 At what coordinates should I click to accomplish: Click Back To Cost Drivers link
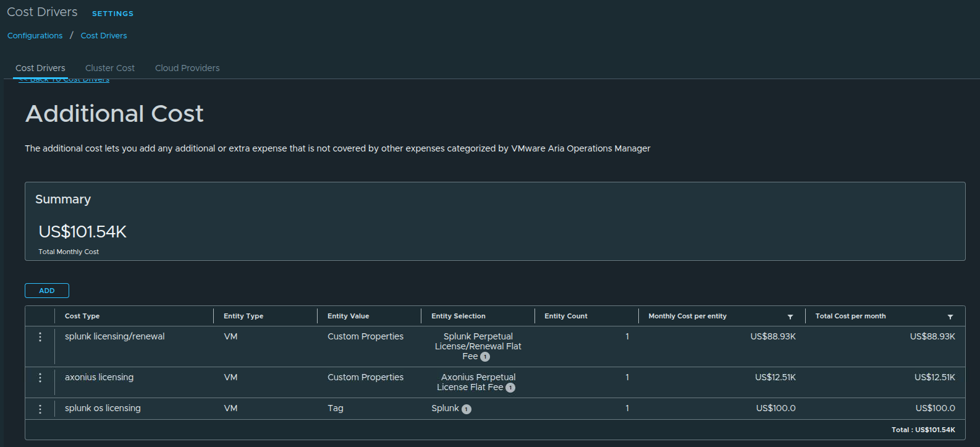click(x=64, y=80)
